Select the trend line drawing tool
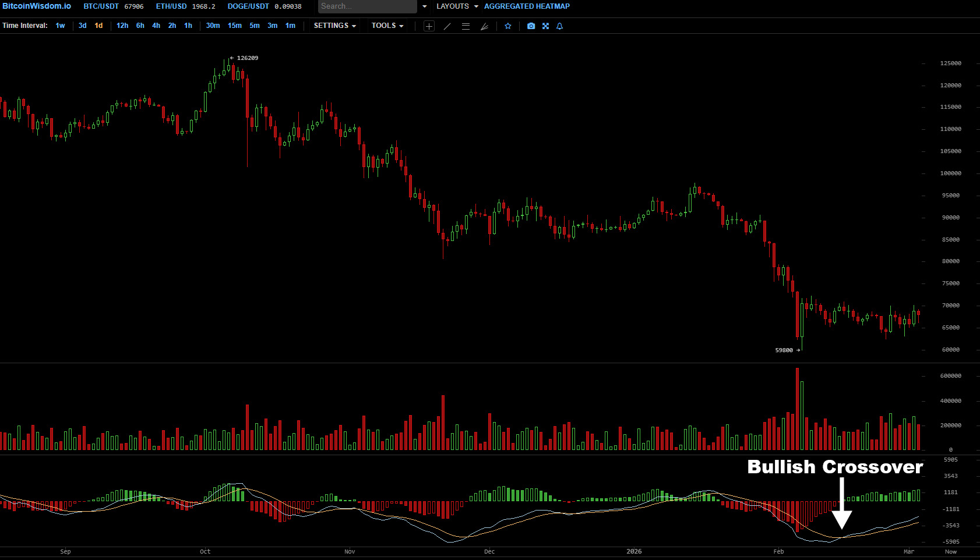Viewport: 980px width, 560px height. 447,26
